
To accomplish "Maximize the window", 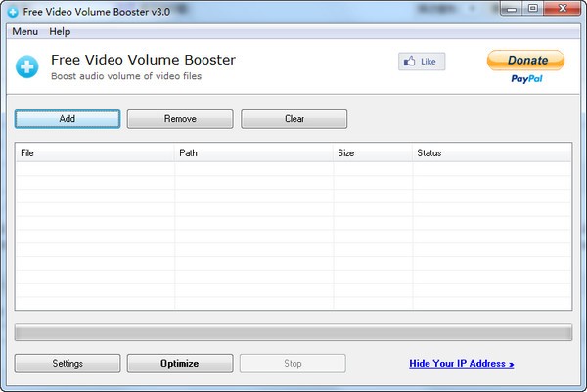I will (533, 8).
